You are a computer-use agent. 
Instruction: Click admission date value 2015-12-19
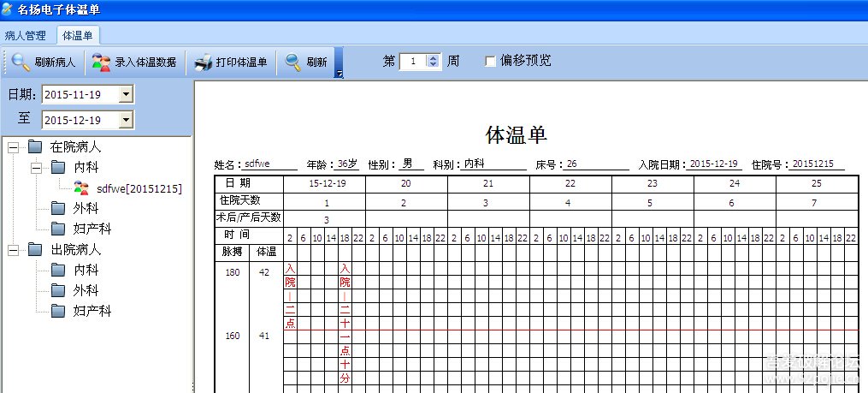[x=714, y=164]
